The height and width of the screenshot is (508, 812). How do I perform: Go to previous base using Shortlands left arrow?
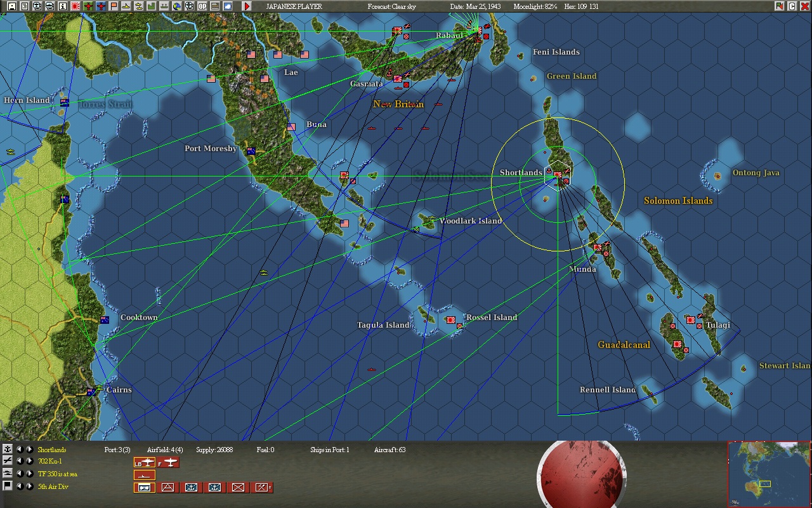click(19, 450)
